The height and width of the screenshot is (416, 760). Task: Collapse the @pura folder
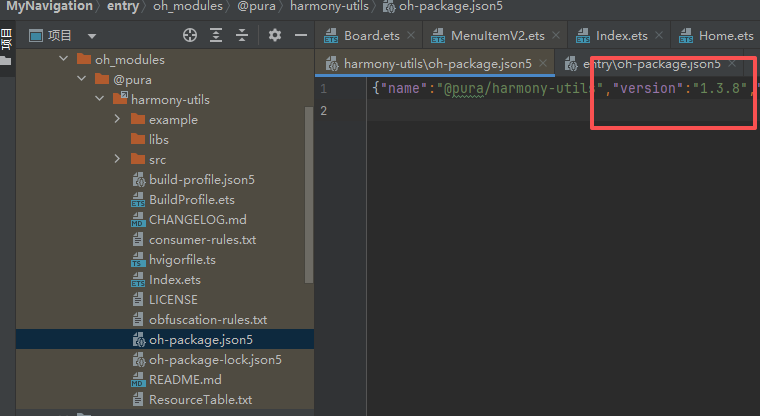click(82, 80)
